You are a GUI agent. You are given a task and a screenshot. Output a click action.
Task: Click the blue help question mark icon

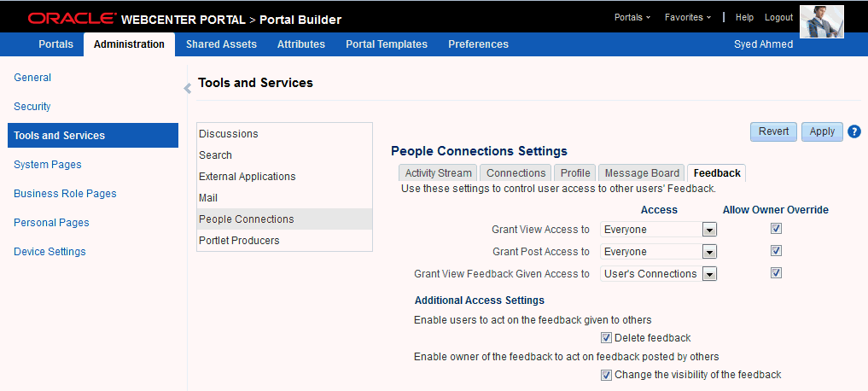coord(854,131)
